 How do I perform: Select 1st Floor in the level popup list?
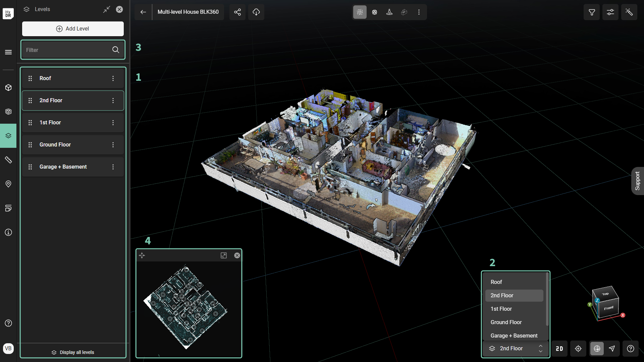click(501, 309)
